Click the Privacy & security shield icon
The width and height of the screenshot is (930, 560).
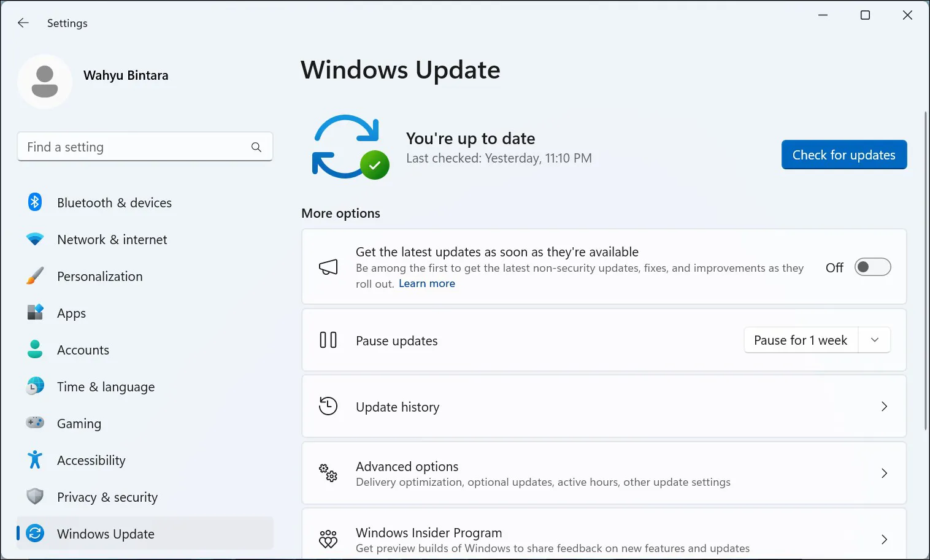[x=35, y=497]
